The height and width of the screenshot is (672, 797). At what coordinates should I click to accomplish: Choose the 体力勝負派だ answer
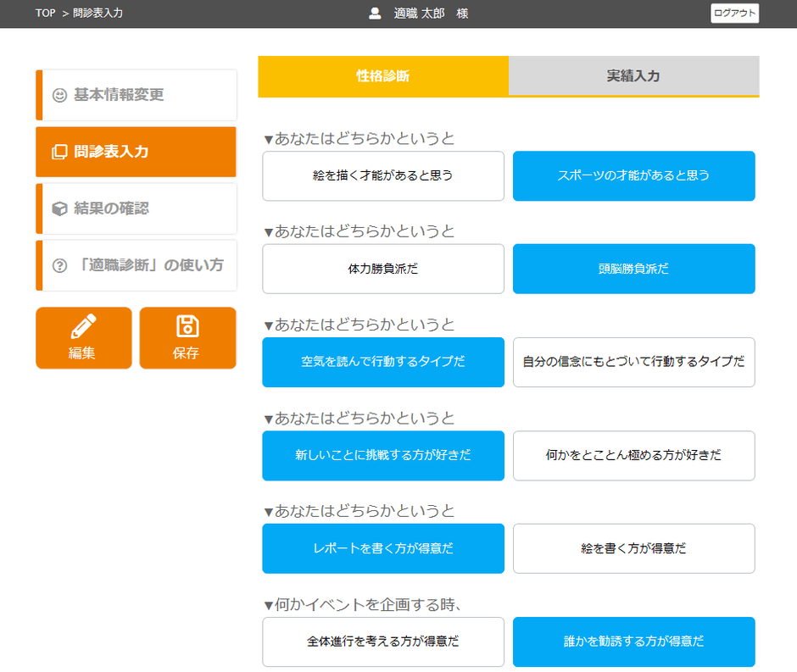(383, 269)
